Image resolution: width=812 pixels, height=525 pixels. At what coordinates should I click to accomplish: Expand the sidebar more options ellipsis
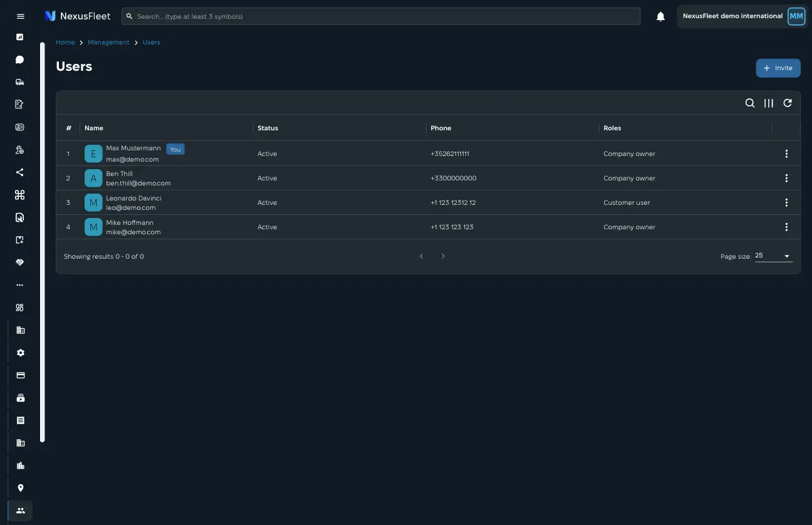[19, 284]
